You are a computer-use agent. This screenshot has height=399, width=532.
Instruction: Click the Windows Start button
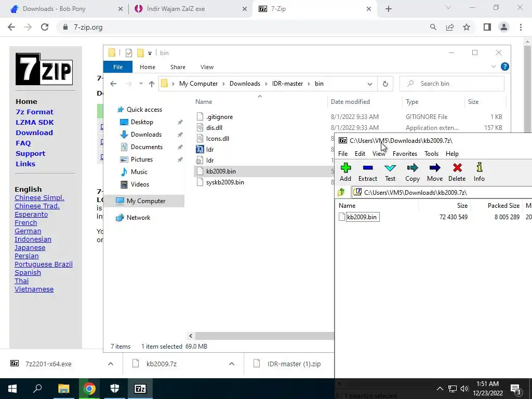pyautogui.click(x=12, y=389)
